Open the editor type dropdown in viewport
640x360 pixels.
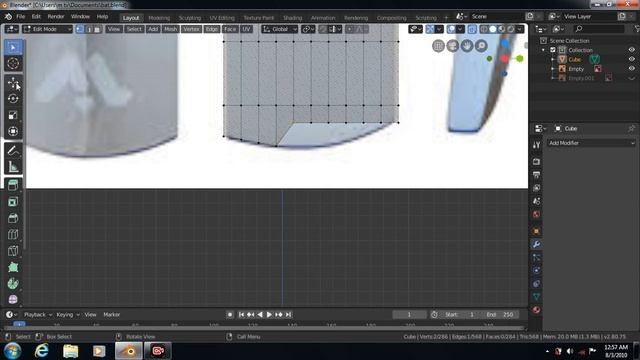(x=11, y=29)
